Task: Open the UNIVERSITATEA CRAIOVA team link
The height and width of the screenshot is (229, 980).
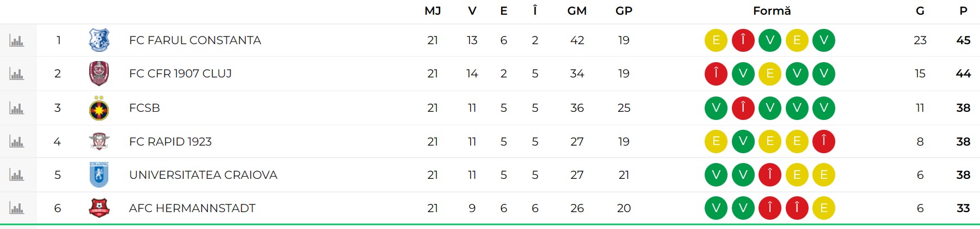Action: tap(203, 175)
